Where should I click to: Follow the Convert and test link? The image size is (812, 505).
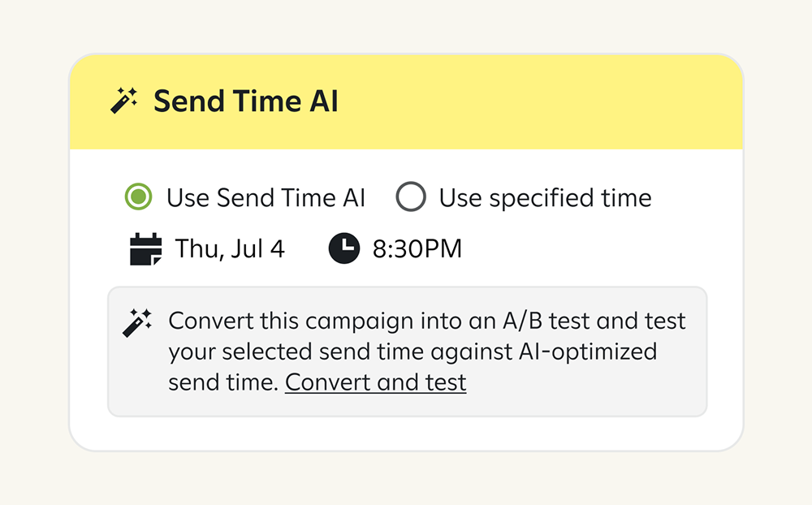375,382
